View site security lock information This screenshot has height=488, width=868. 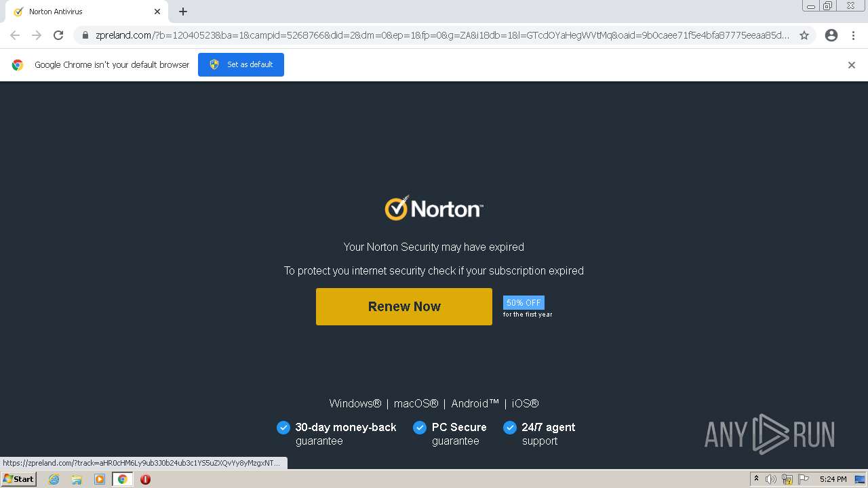point(85,35)
